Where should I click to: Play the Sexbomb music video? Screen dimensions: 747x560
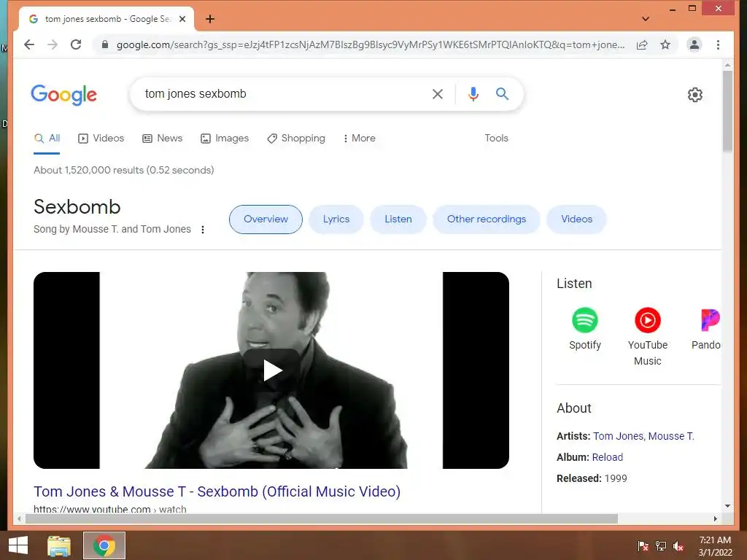click(271, 370)
